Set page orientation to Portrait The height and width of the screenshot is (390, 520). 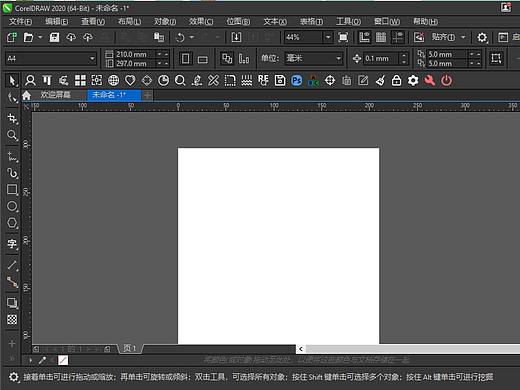point(185,59)
